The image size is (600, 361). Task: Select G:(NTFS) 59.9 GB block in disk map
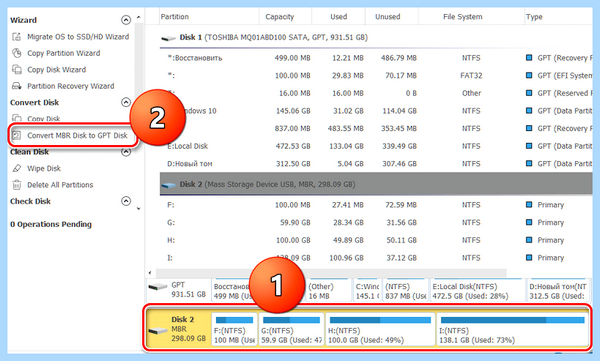coord(291,330)
